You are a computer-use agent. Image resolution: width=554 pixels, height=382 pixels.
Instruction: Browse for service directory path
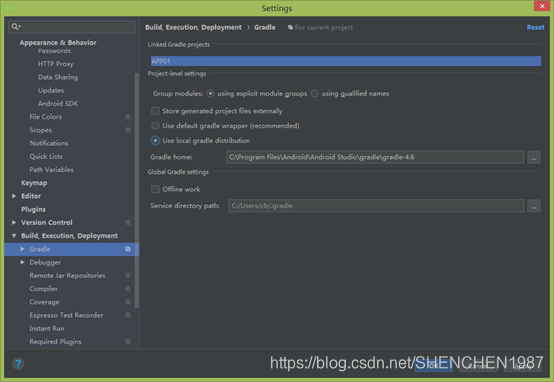(x=534, y=206)
